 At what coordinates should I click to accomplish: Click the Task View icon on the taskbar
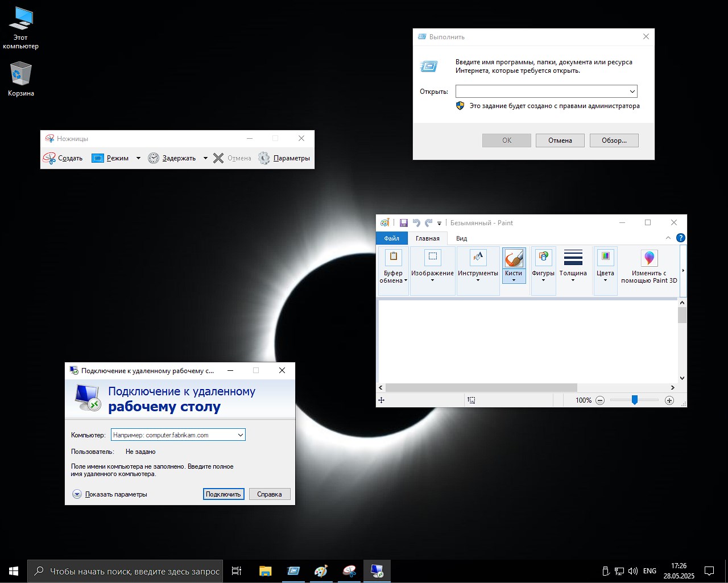[x=237, y=571]
